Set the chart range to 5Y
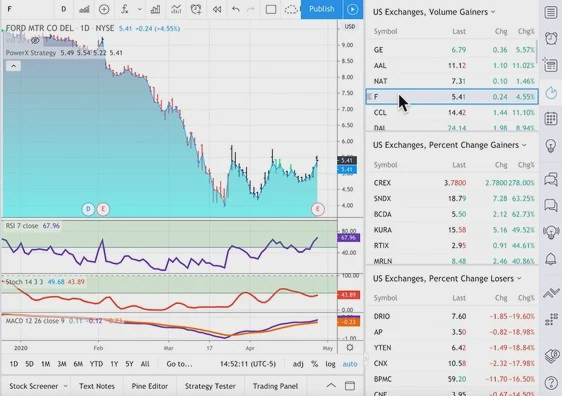 [129, 364]
